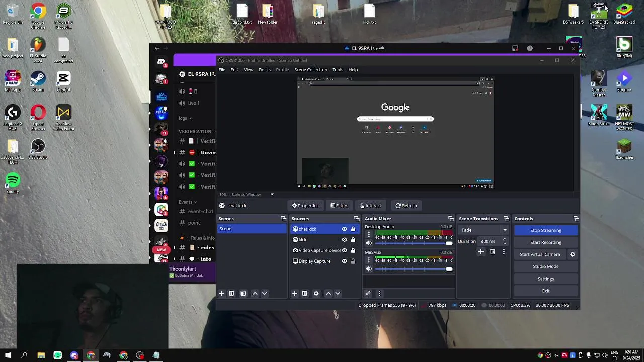This screenshot has width=644, height=362.
Task: Move scene down with Scenes arrow
Action: tap(265, 293)
